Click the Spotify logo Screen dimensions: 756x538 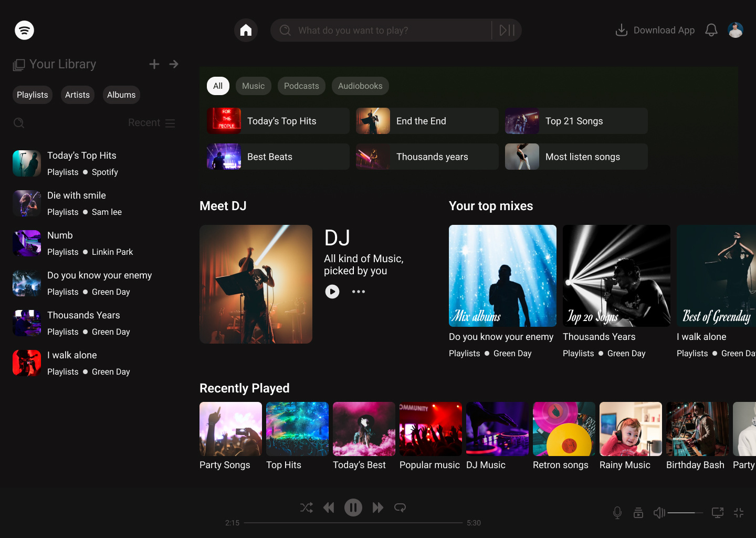[24, 30]
